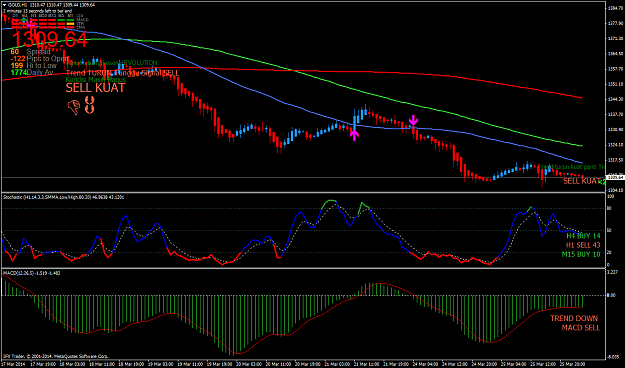This screenshot has width=625, height=368.
Task: Click the green multi-timeframe signal bars in MACD row
Action: (66, 20)
